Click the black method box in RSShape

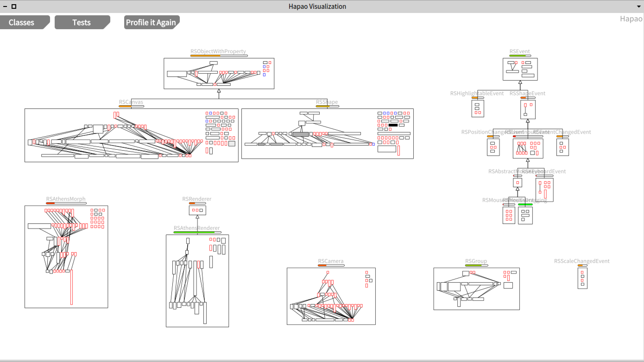(x=393, y=125)
